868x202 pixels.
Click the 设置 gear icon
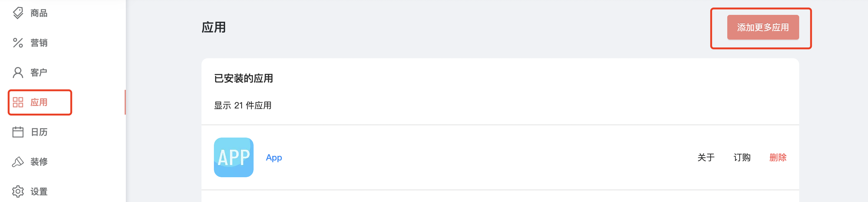pyautogui.click(x=18, y=191)
